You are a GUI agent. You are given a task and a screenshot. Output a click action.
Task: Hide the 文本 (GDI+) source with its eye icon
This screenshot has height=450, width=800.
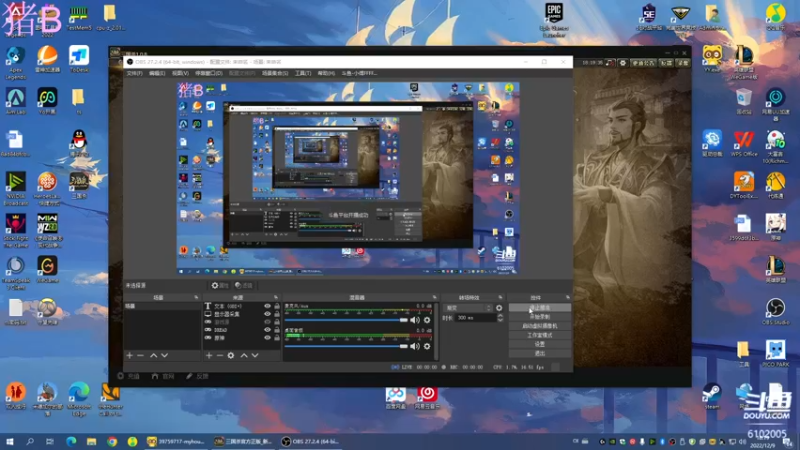pyautogui.click(x=267, y=306)
